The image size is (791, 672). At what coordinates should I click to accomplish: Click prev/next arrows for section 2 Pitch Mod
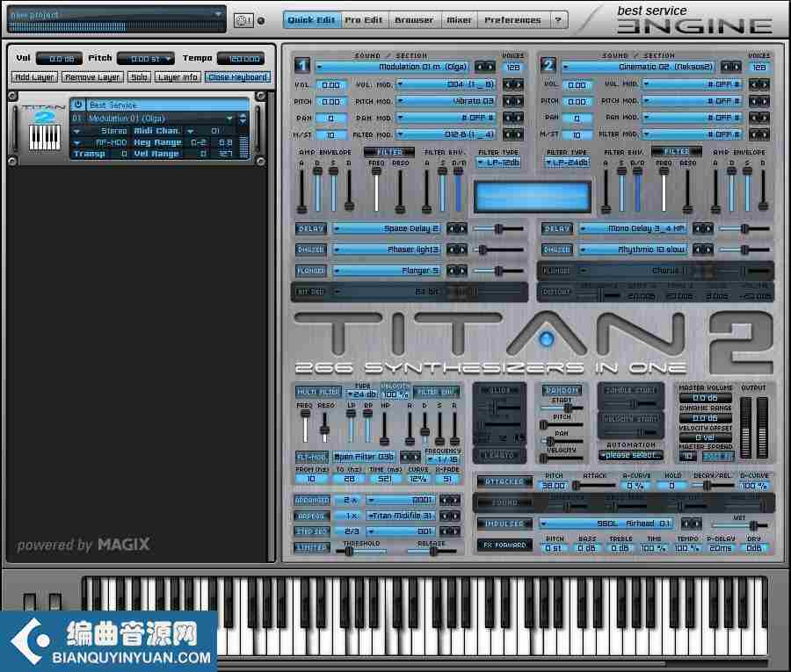(x=759, y=101)
